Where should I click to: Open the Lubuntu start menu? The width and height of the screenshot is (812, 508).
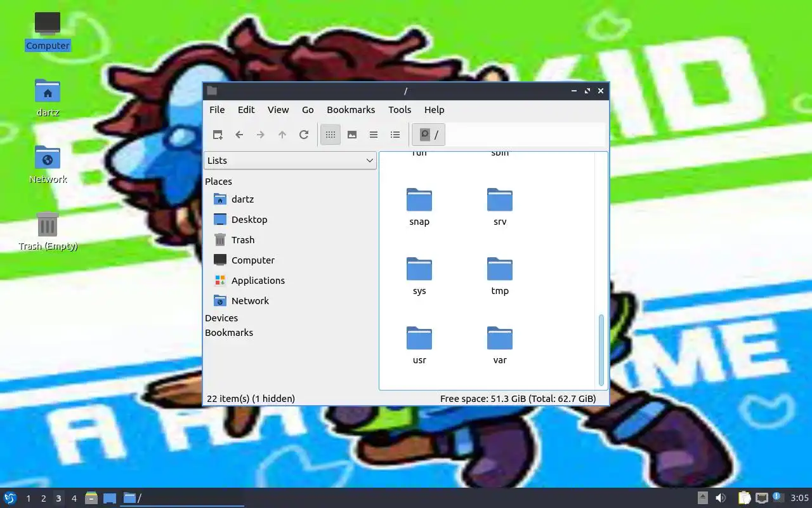pyautogui.click(x=10, y=498)
